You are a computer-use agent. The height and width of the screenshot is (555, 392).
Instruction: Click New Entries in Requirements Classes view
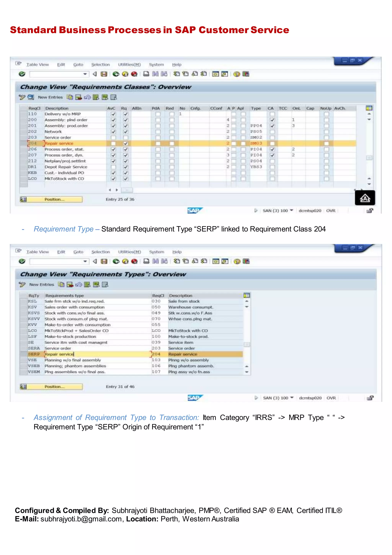click(50, 97)
